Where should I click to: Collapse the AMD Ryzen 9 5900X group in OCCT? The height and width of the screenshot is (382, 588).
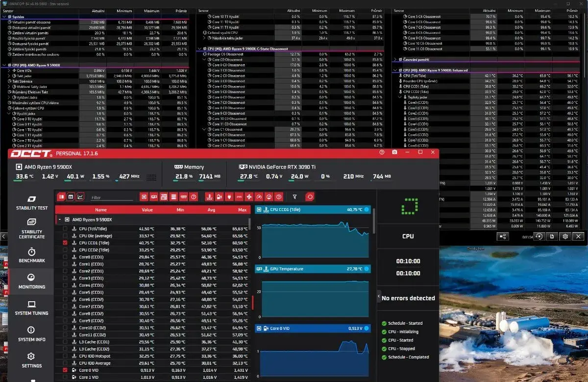(x=60, y=220)
